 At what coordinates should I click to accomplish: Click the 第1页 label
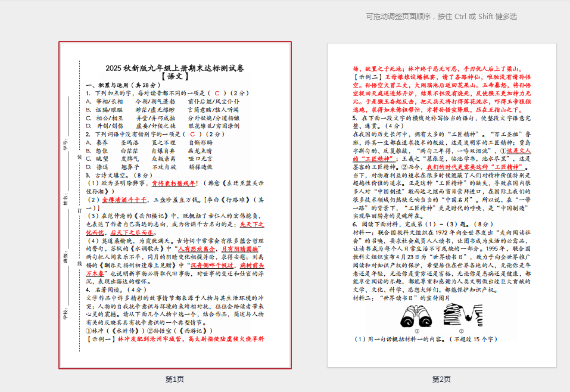[175, 379]
